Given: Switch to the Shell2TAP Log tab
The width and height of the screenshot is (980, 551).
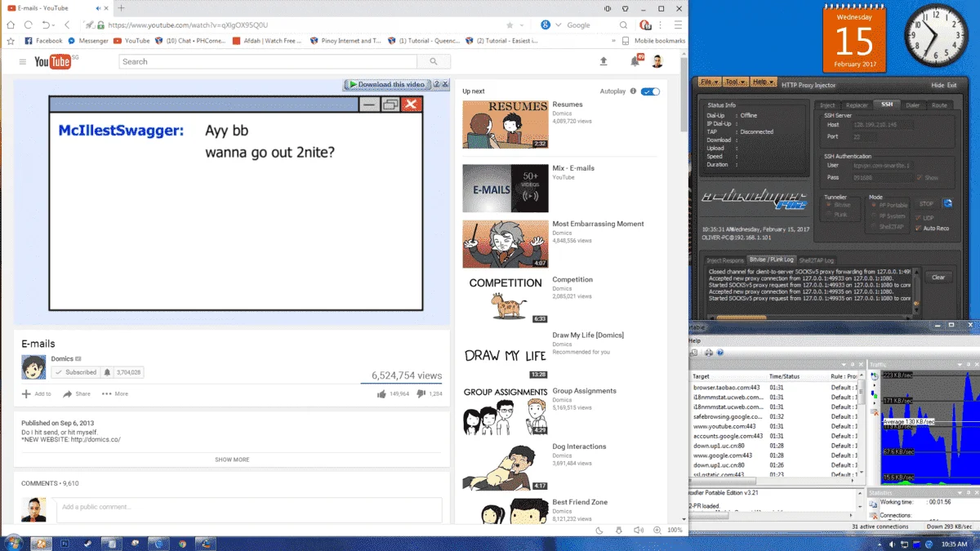Looking at the screenshot, I should point(817,260).
